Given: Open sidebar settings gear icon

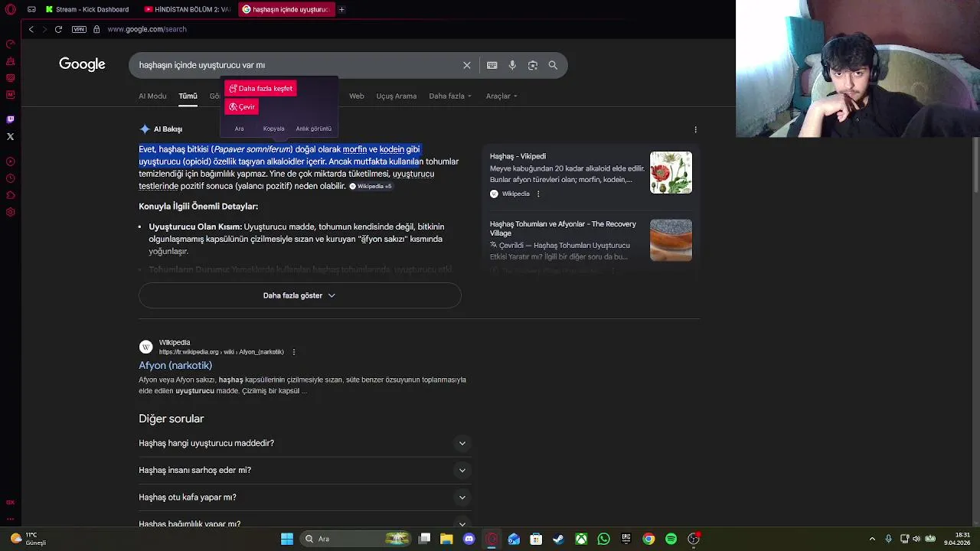Looking at the screenshot, I should [11, 212].
